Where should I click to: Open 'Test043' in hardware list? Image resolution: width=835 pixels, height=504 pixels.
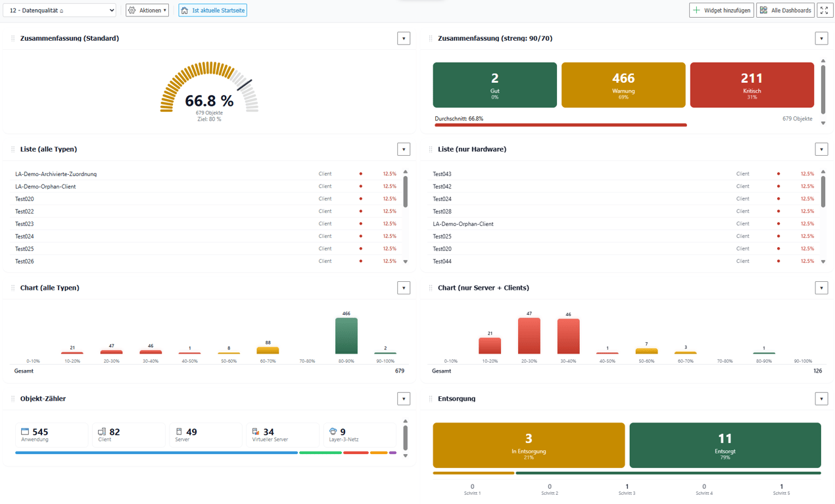click(x=442, y=174)
